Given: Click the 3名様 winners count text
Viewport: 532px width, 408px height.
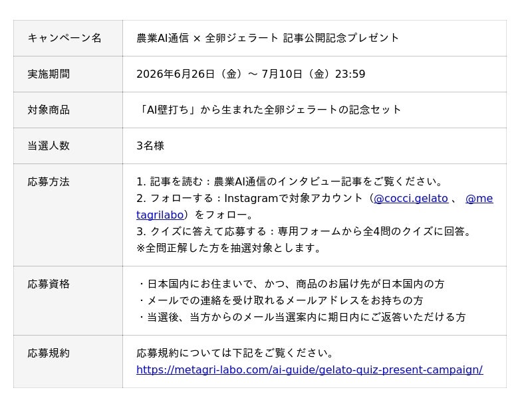Looking at the screenshot, I should [x=150, y=146].
